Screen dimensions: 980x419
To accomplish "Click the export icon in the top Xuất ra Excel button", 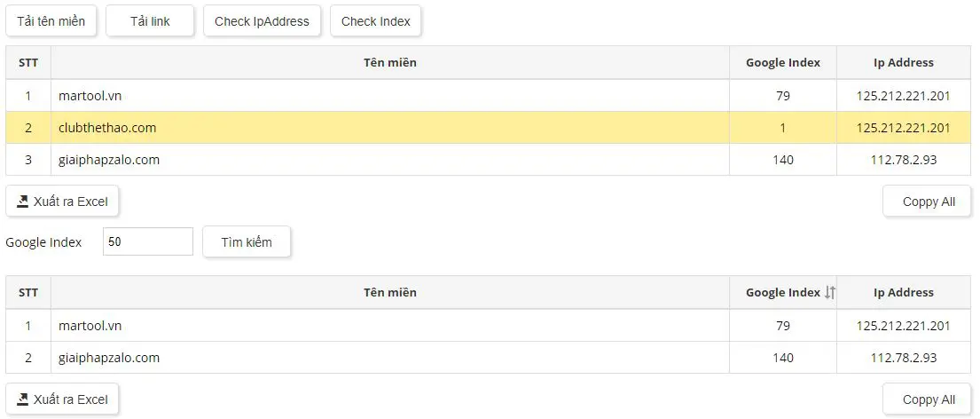I will [x=22, y=202].
